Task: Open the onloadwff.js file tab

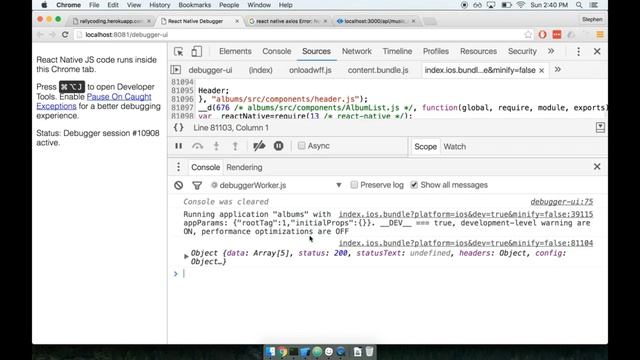Action: [x=310, y=70]
